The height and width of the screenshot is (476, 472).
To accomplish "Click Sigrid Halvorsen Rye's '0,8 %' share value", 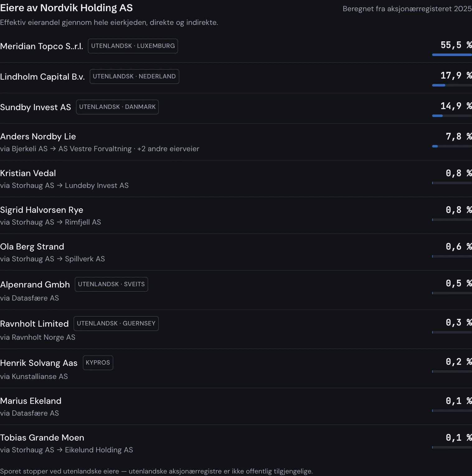I will point(459,210).
